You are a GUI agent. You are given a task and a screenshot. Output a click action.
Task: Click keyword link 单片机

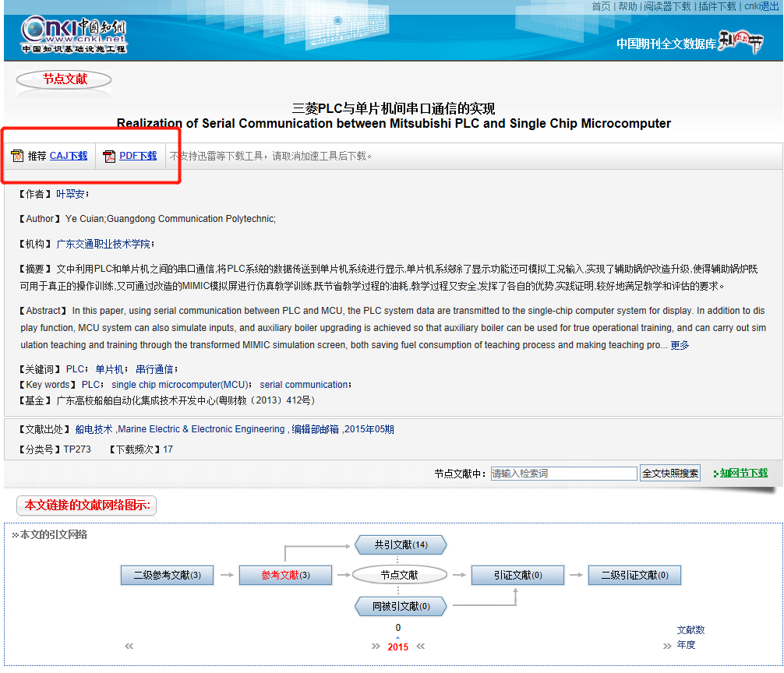(x=110, y=369)
